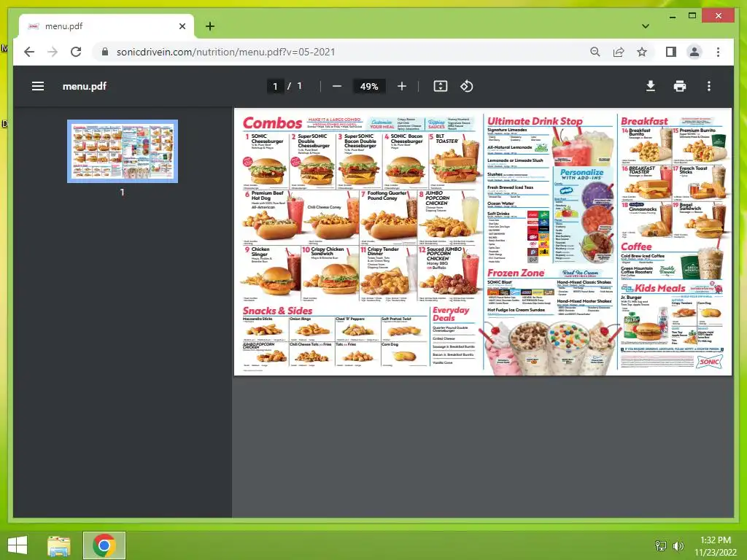Open the network tray icon
Screen dimensions: 747x560
[661, 546]
